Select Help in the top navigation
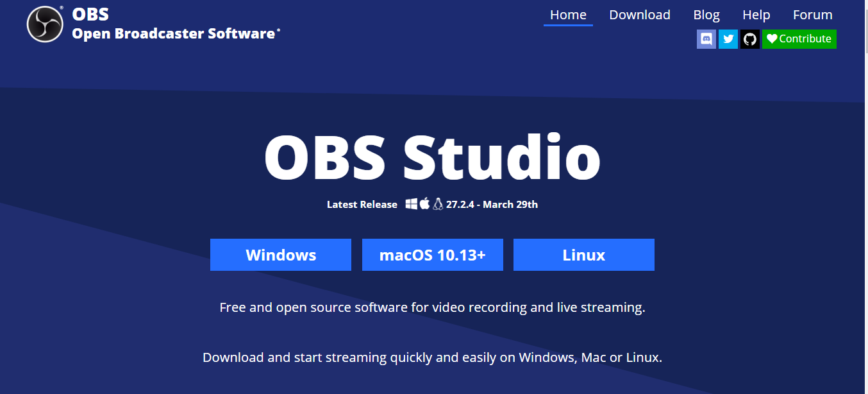Screen dimensions: 868x394 click(756, 15)
